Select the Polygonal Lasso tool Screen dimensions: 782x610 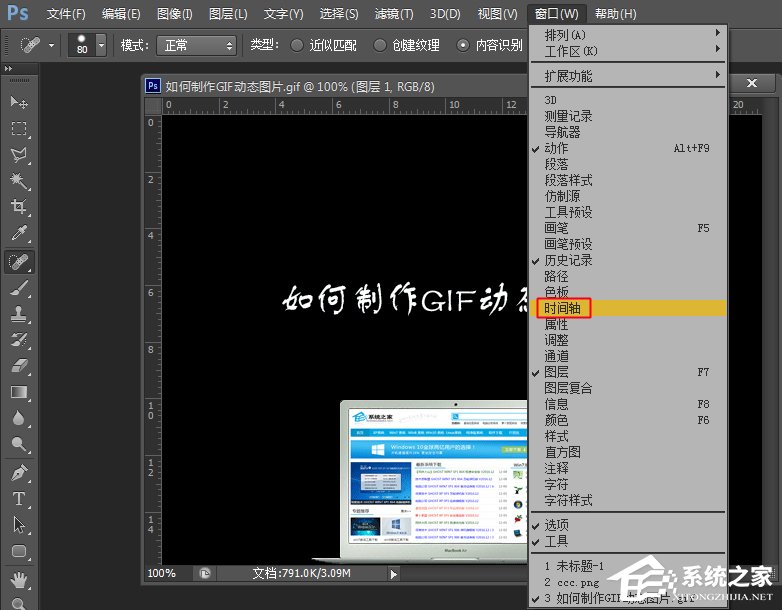coord(19,155)
